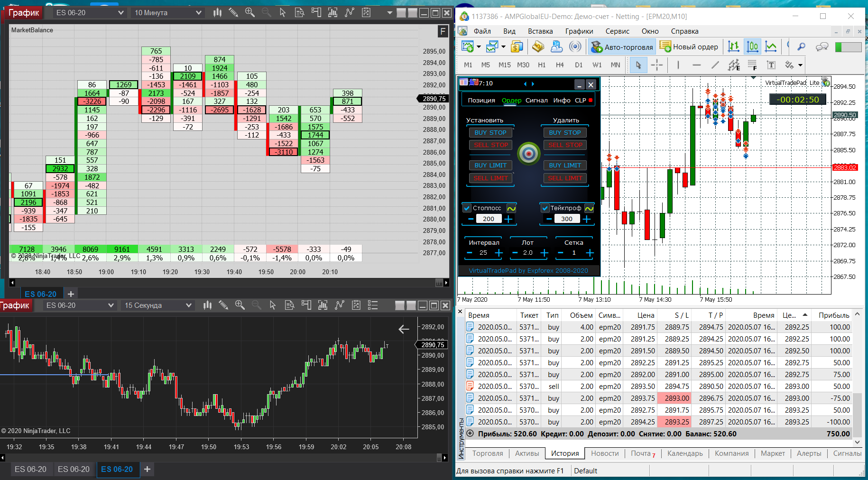Screen dimensions: 868x480
Task: Click the Тейкпроф 300 value field
Action: (566, 219)
